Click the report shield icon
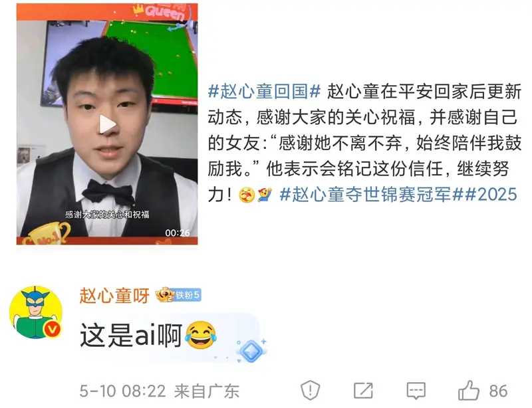Image resolution: width=532 pixels, height=408 pixels. (x=310, y=391)
